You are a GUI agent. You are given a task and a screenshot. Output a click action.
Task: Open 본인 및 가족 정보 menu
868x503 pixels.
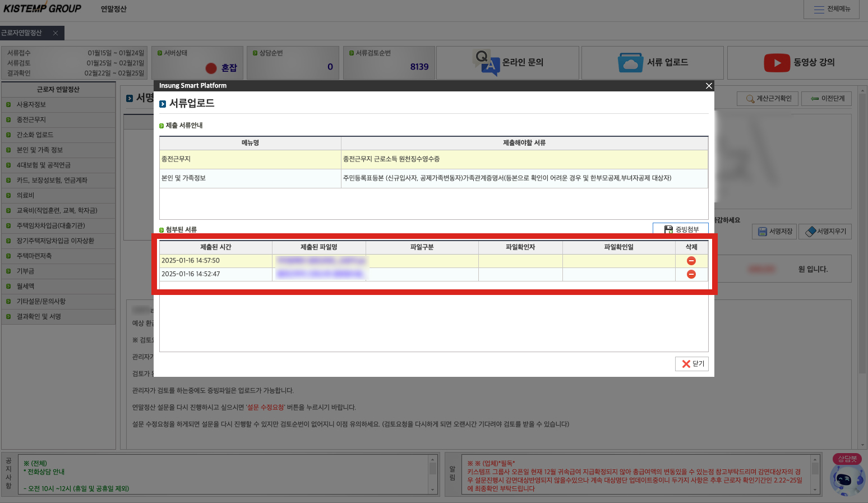tap(58, 150)
